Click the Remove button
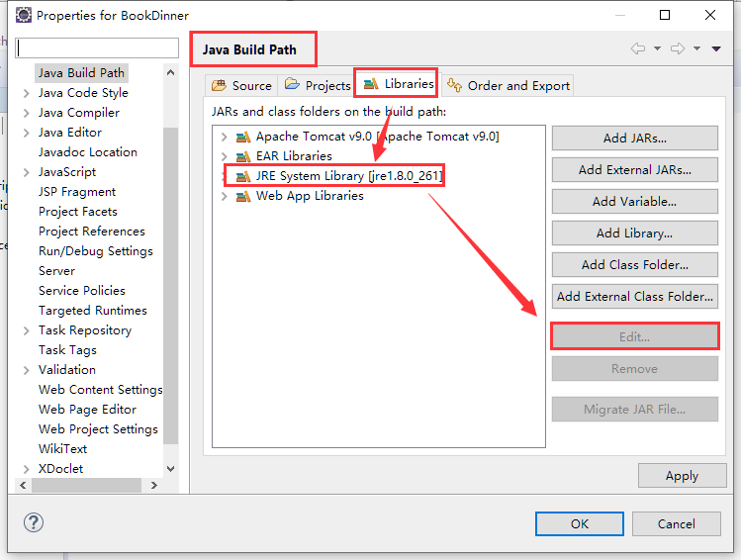This screenshot has height=560, width=741. point(635,369)
